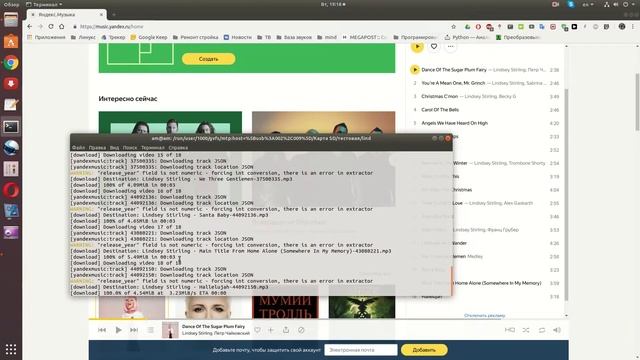Go back in the browser
This screenshot has width=640, height=360.
(x=29, y=27)
